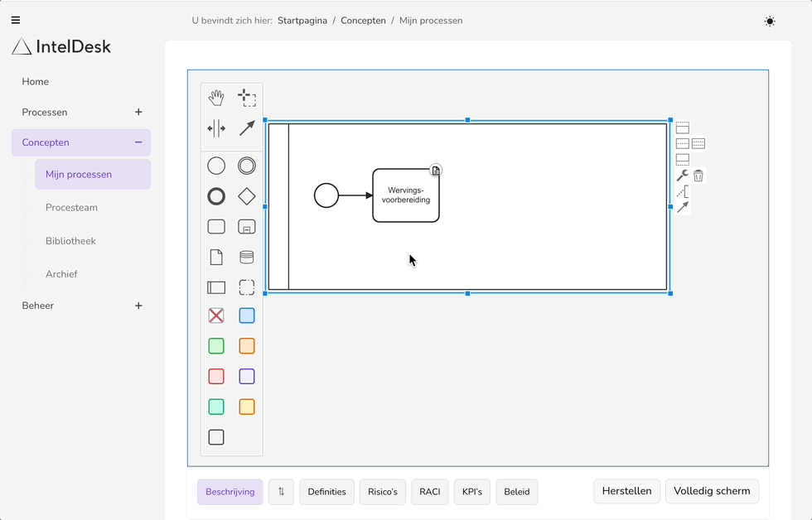Click the trash icon to delete pool
This screenshot has width=812, height=520.
pos(698,176)
